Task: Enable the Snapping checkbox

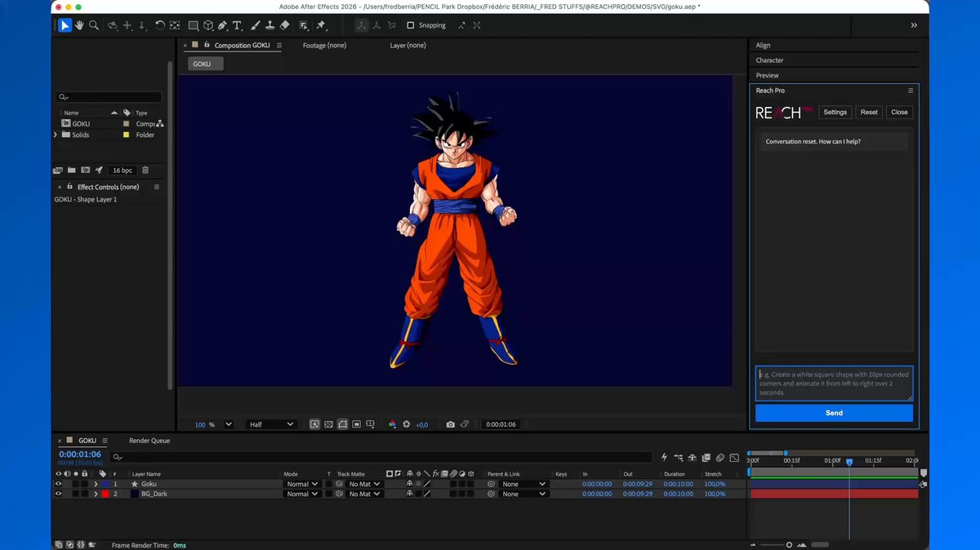Action: coord(411,25)
